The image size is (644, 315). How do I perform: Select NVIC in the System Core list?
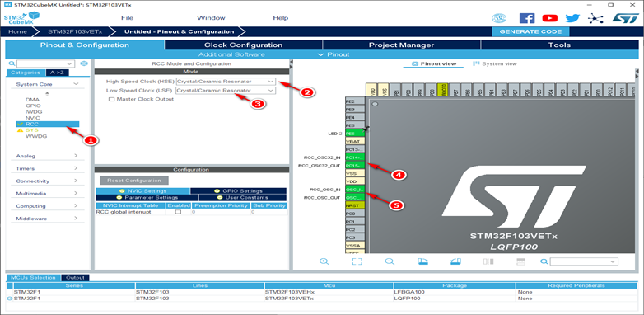point(32,118)
